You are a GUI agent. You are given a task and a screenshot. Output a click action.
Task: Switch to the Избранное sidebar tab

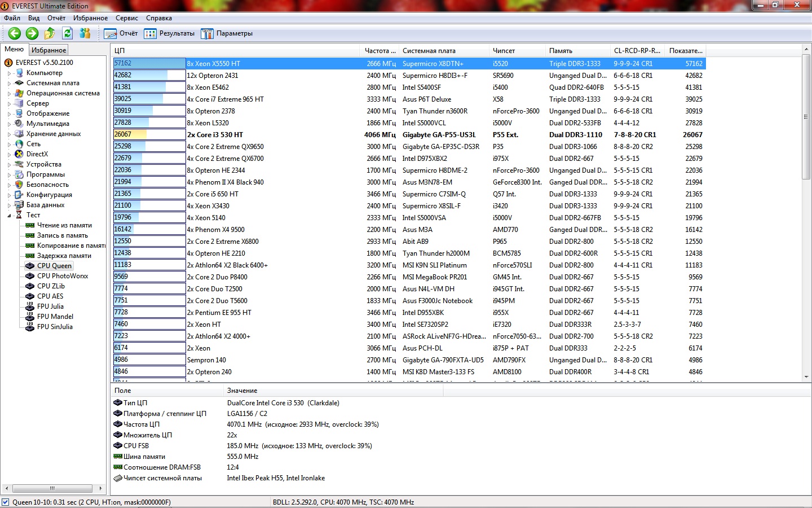(48, 50)
